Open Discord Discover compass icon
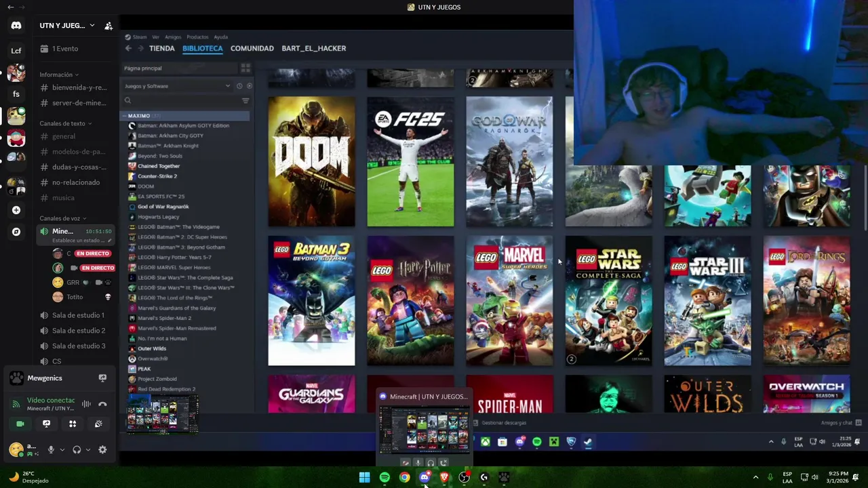The width and height of the screenshot is (868, 488). coord(16,232)
